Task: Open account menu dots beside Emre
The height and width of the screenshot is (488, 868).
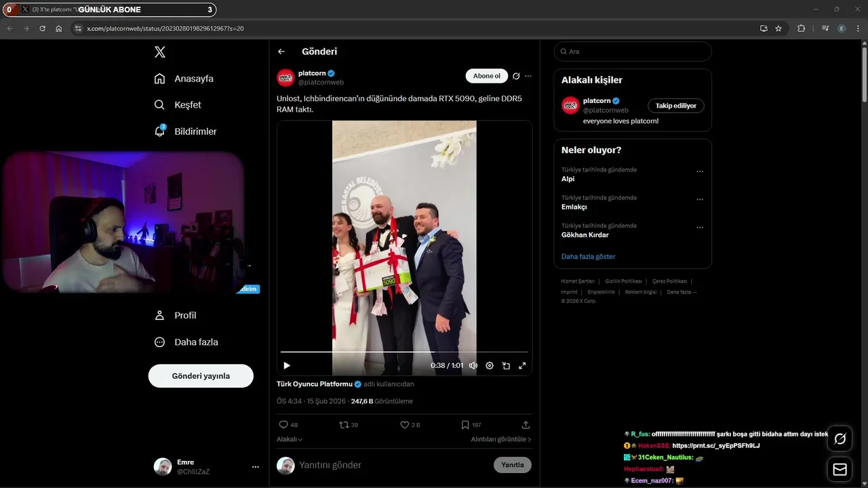Action: (x=256, y=467)
